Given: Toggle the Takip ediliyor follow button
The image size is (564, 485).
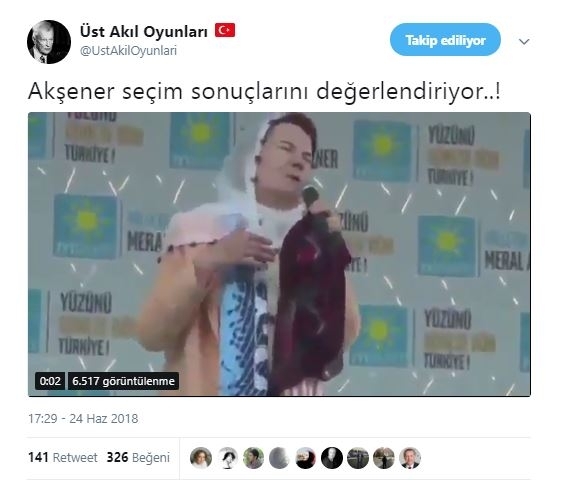Looking at the screenshot, I should [445, 40].
